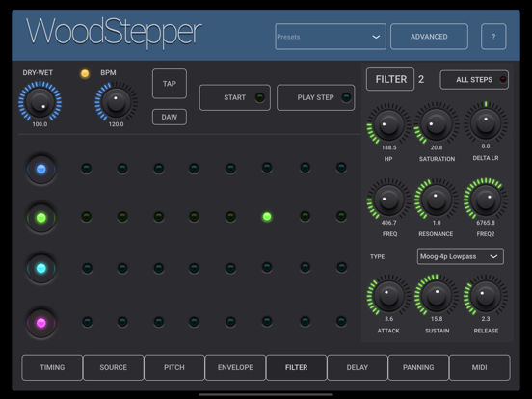Open the Presets dropdown

[331, 37]
